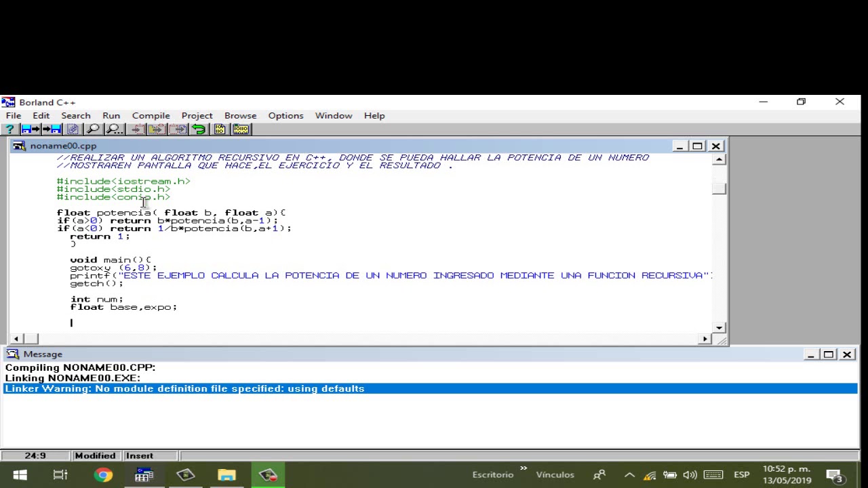Open the Help menu
The width and height of the screenshot is (868, 488).
(374, 116)
